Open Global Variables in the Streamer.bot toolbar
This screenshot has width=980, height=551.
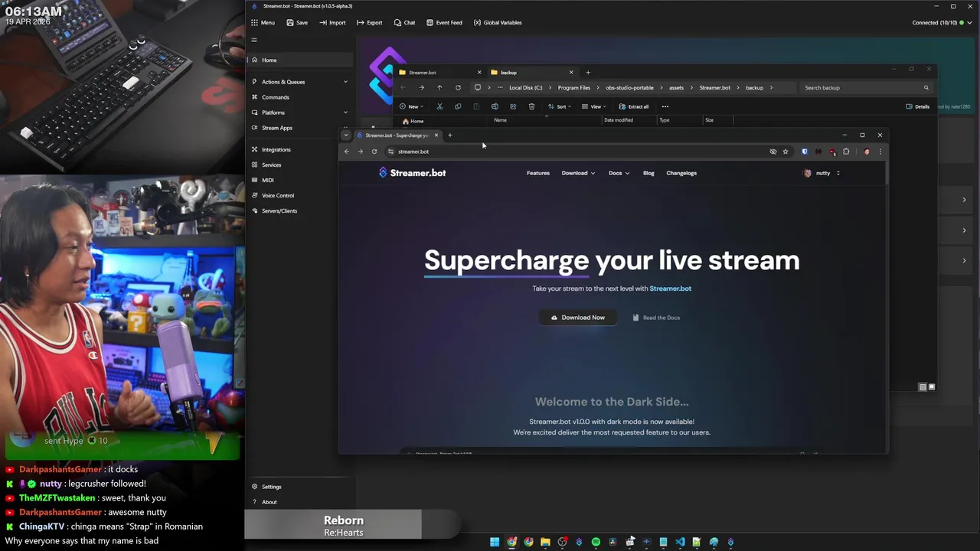(x=498, y=22)
